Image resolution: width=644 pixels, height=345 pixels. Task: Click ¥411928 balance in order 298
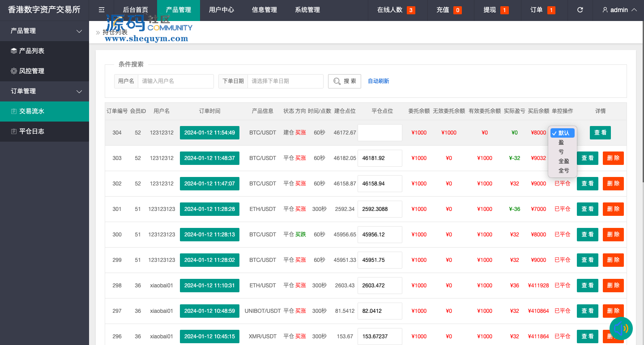[538, 286]
